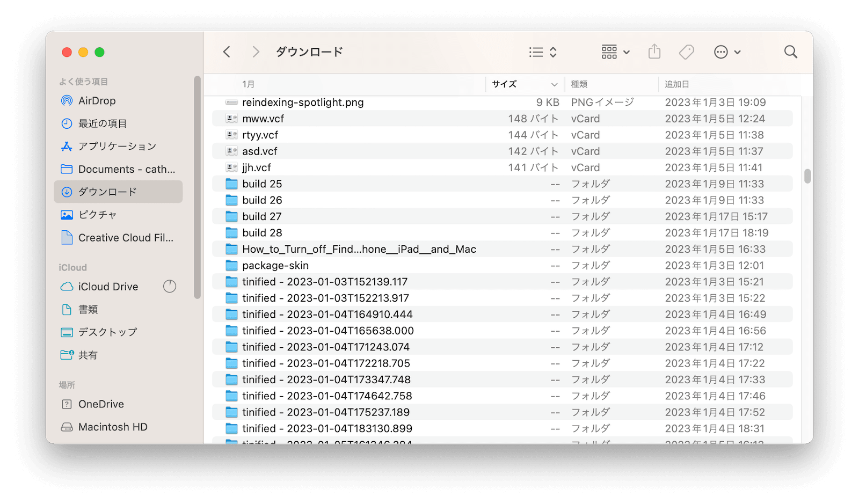Select the build 26 folder
Viewport: 859px width, 504px height.
[502, 200]
